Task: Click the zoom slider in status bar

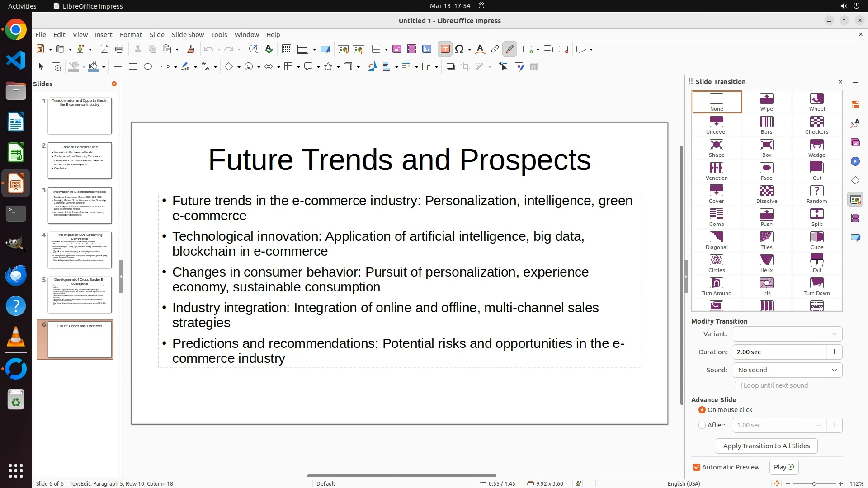Action: coord(814,483)
